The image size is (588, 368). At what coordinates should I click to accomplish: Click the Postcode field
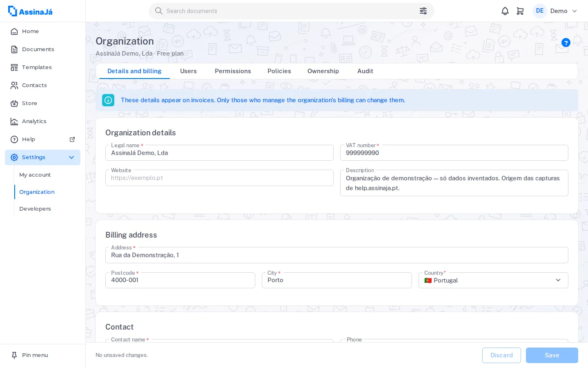(x=180, y=280)
